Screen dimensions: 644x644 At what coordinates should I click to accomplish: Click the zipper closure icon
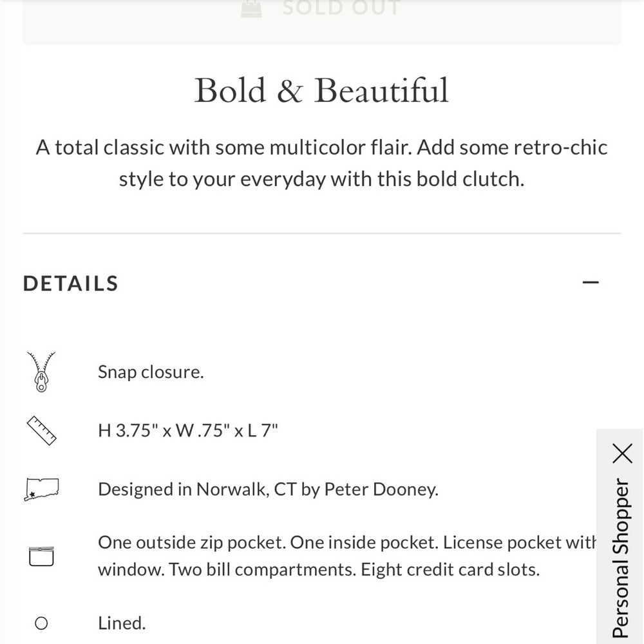41,372
